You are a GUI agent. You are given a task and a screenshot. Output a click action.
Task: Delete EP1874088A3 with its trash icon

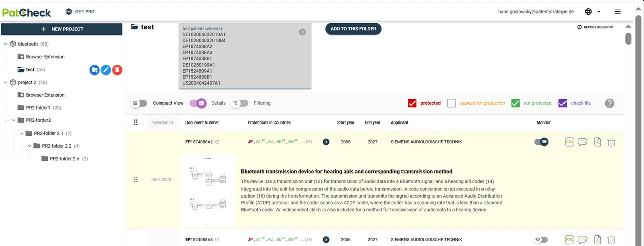611,240
